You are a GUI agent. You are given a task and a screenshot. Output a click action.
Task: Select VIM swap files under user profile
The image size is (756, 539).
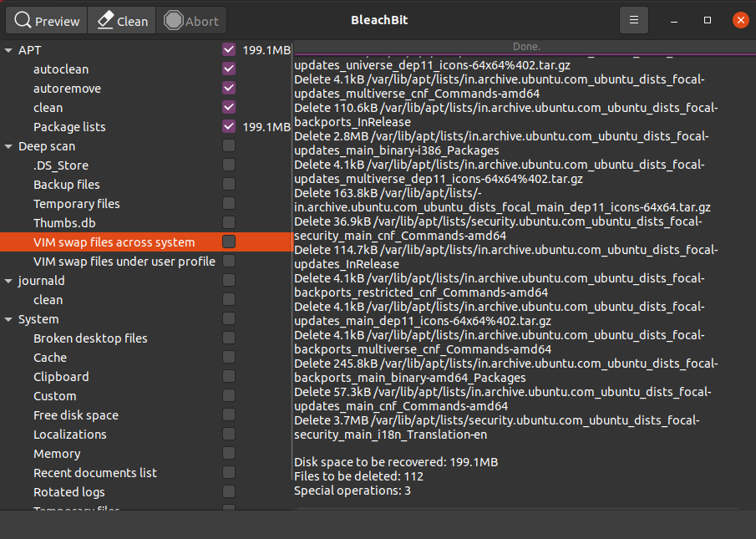pyautogui.click(x=124, y=262)
